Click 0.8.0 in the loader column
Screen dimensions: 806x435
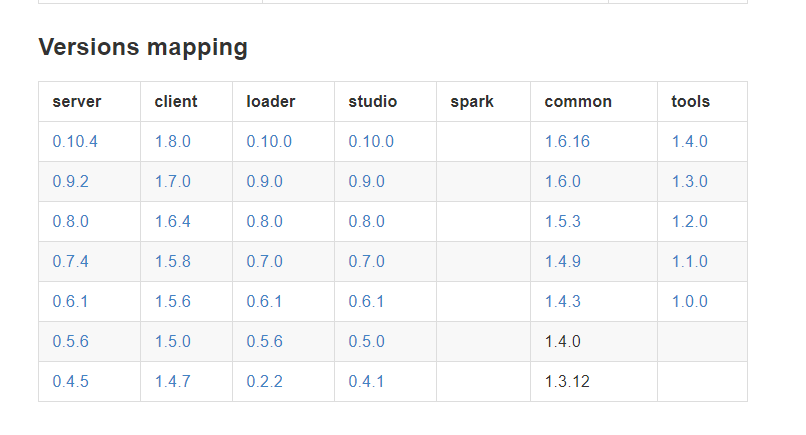[x=265, y=222]
